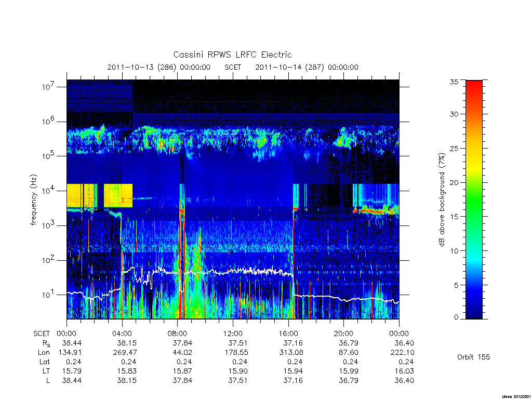Click the LT value "15.94"
Image resolution: width=532 pixels, height=399 pixels.
(x=293, y=371)
